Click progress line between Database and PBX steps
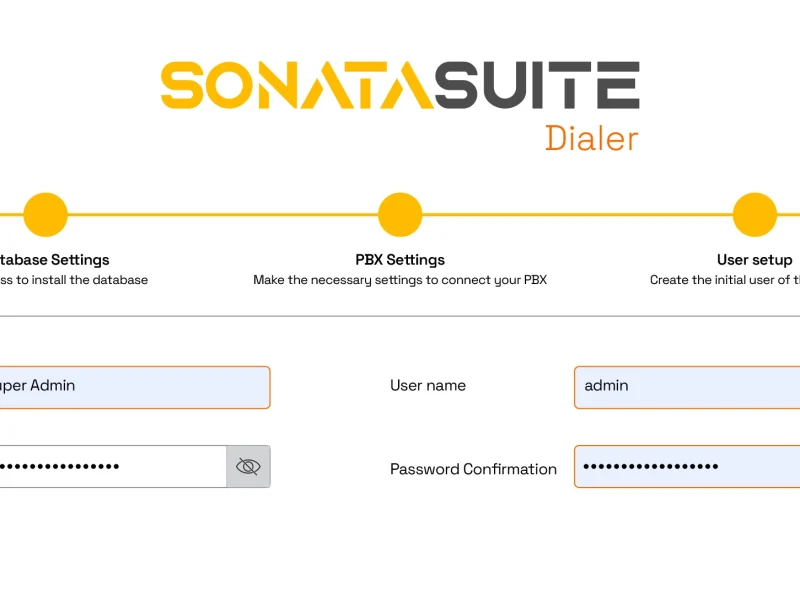Viewport: 800px width, 600px height. click(222, 215)
